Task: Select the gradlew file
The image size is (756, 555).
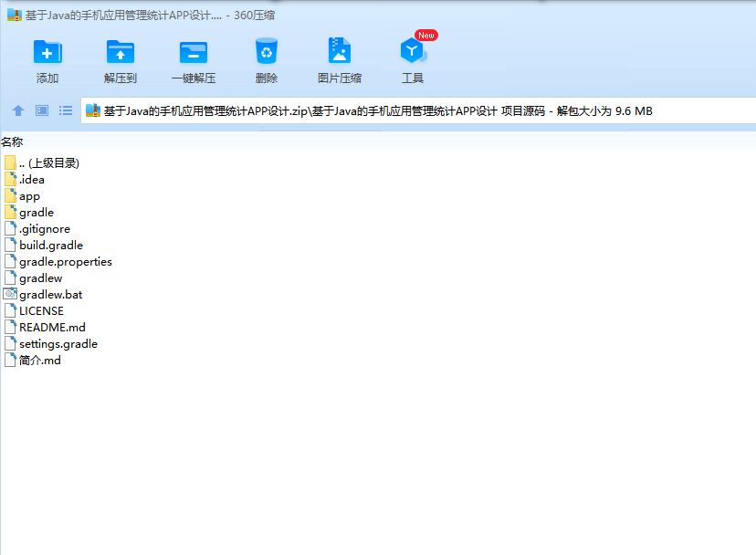Action: [x=40, y=278]
